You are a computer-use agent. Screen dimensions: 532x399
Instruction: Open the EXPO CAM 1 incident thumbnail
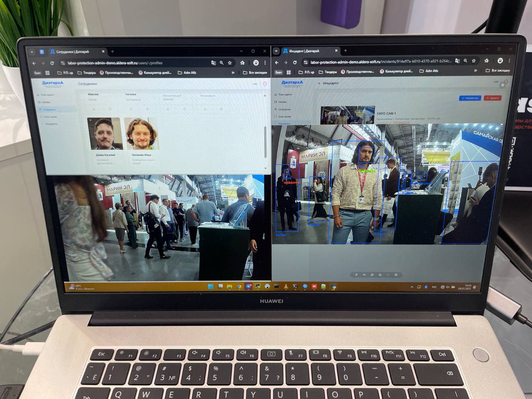[347, 115]
